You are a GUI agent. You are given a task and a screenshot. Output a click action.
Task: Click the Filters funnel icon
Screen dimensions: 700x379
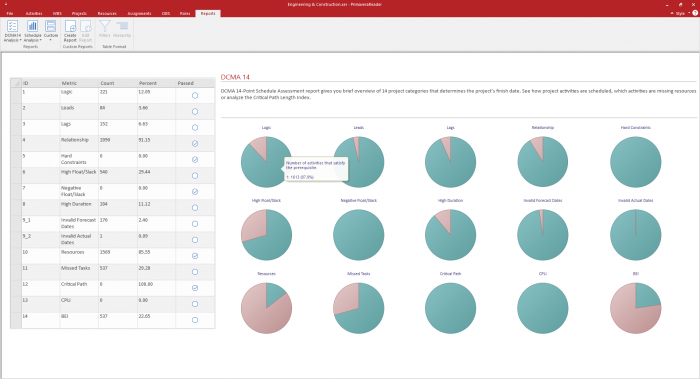pos(104,26)
